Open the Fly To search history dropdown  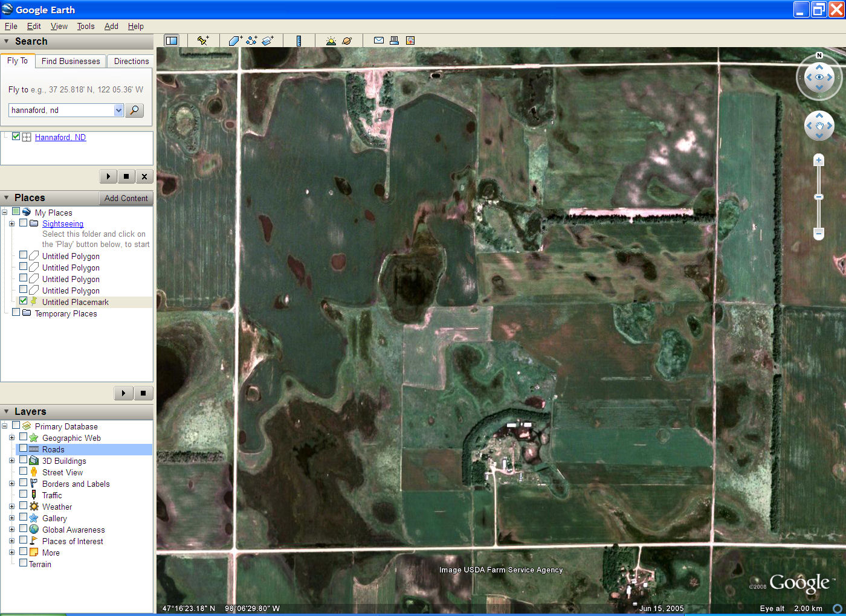[118, 110]
